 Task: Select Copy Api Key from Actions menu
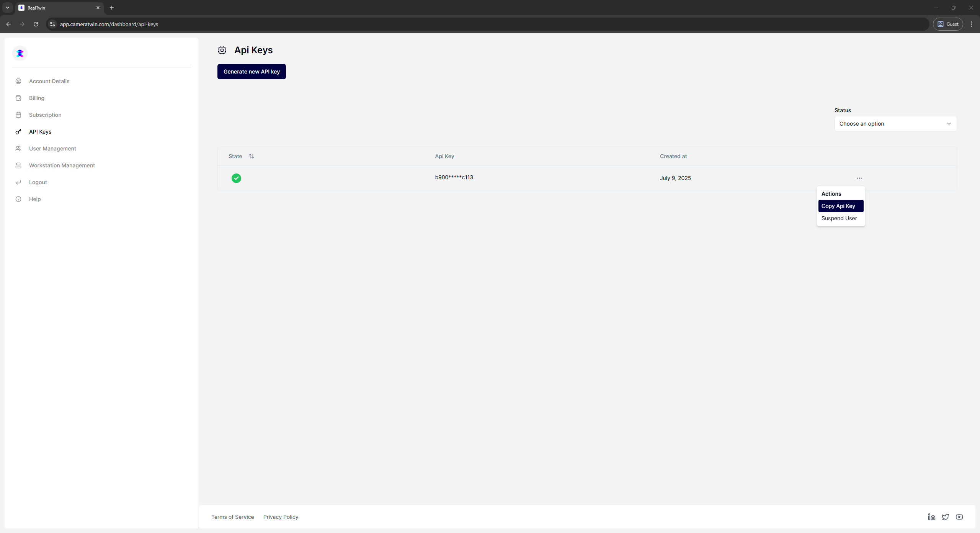[840, 206]
